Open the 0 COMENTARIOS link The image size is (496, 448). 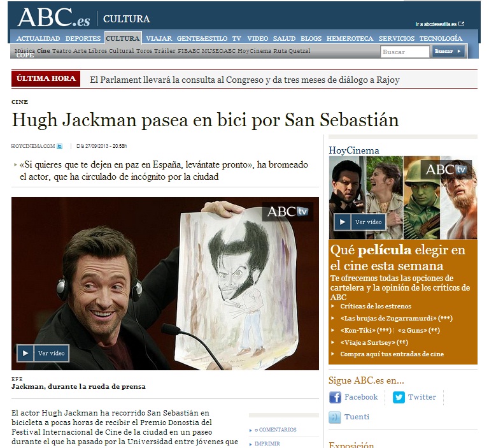click(x=275, y=430)
